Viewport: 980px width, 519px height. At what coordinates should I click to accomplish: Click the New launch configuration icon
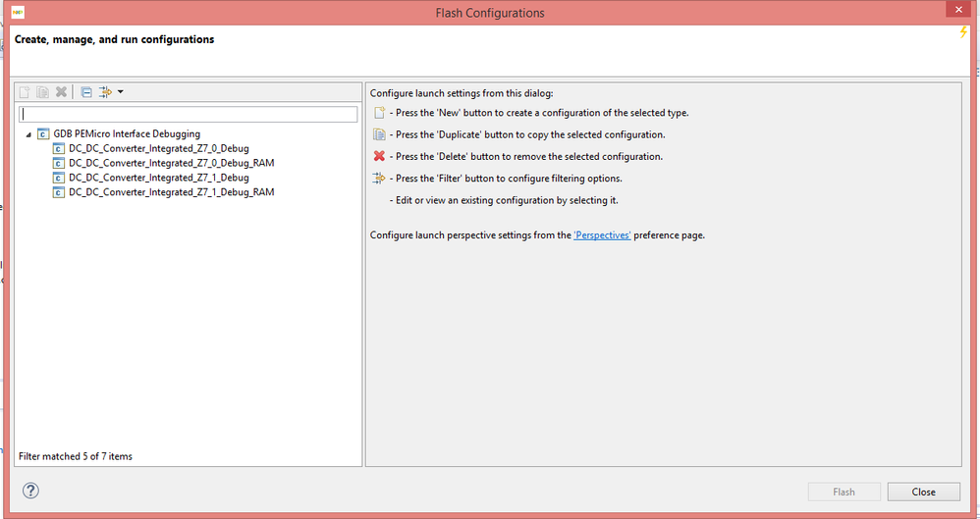coord(26,92)
